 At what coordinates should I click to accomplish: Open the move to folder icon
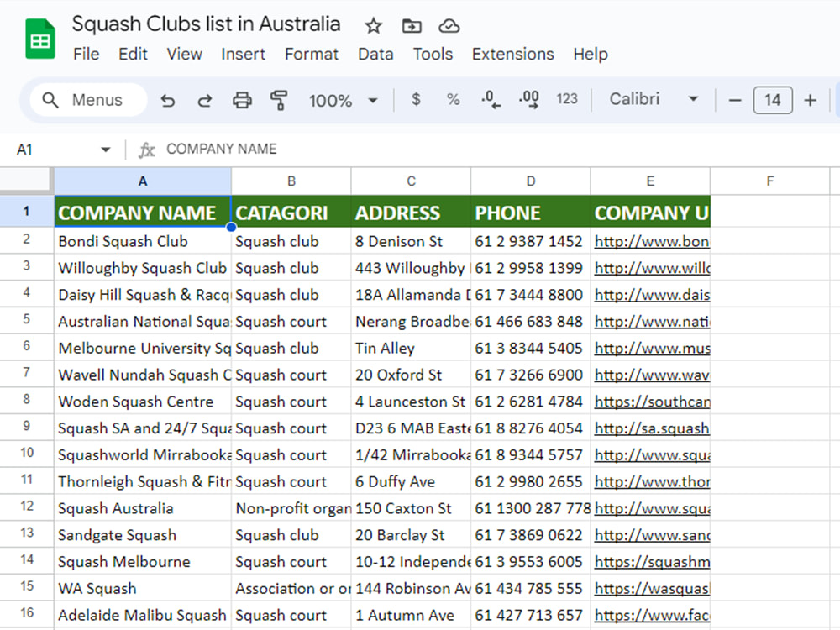click(412, 26)
